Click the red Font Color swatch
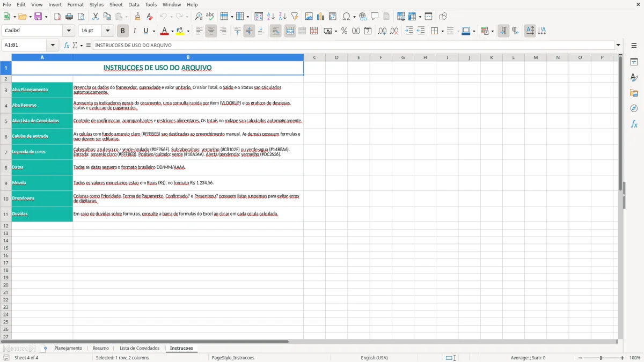Viewport: 644px width, 362px height. (x=165, y=31)
